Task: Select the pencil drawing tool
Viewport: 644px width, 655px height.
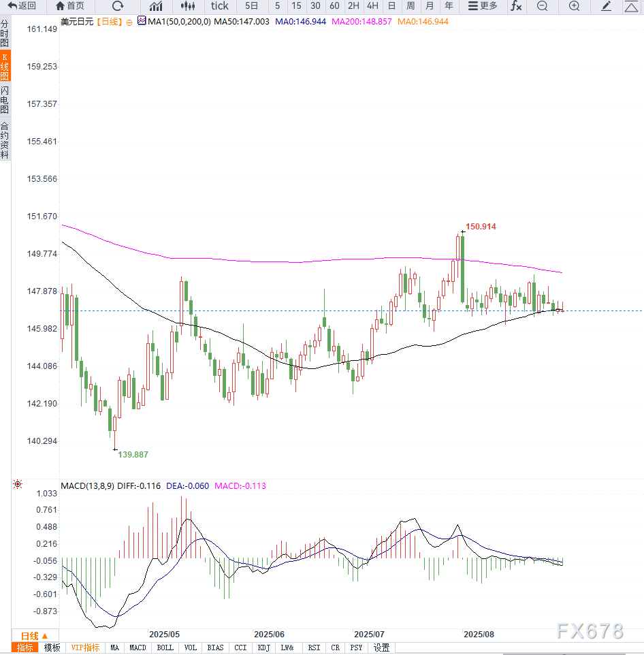Action: click(607, 6)
